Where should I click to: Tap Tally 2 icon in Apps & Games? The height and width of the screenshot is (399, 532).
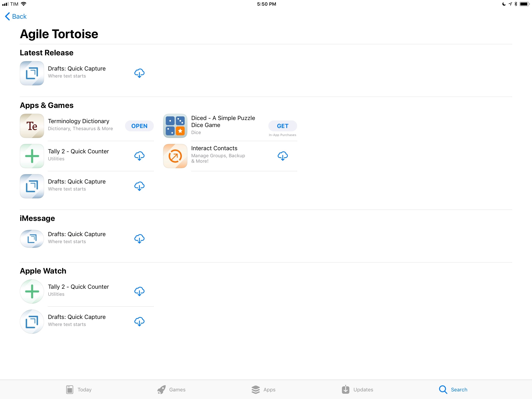pos(32,156)
